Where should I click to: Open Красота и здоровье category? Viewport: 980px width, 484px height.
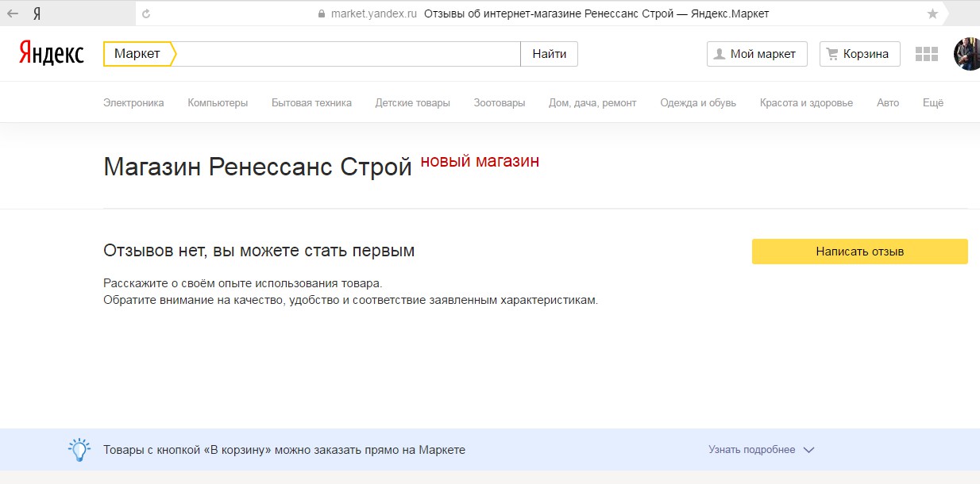pyautogui.click(x=806, y=102)
